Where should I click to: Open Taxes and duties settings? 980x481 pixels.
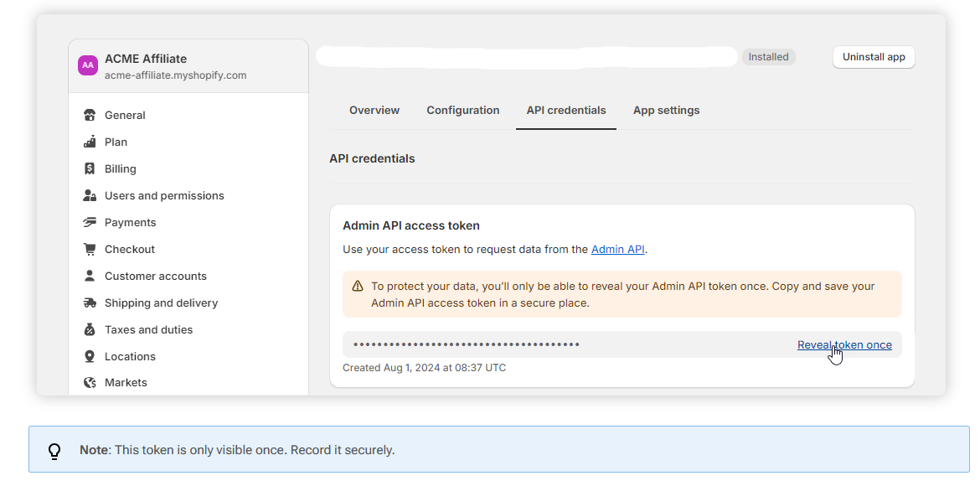coord(148,330)
